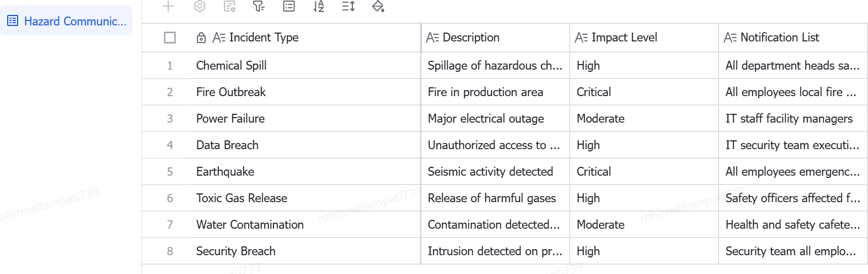The image size is (868, 274).
Task: Open the field configuration icon
Action: [x=229, y=6]
